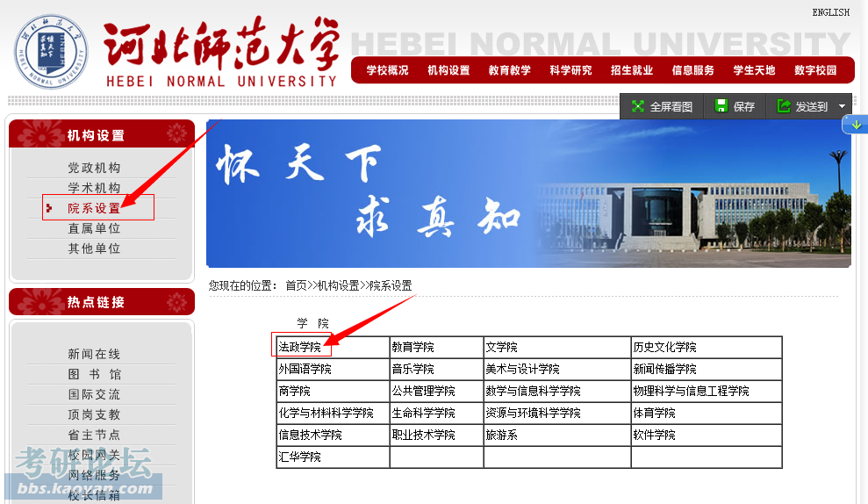
Task: Open 软件学院 link
Action: tap(655, 435)
